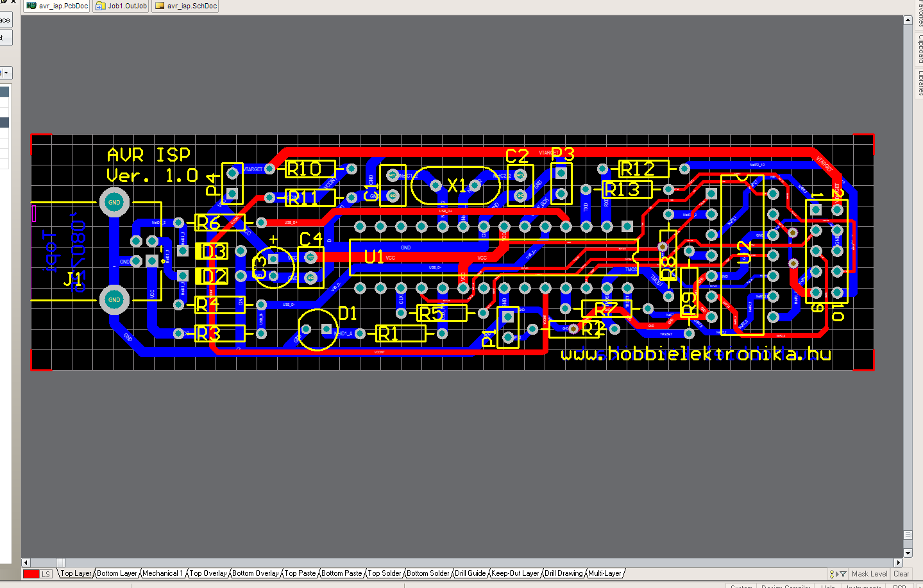Open the Drill Guide layer tab
This screenshot has height=588, width=923.
[x=470, y=573]
